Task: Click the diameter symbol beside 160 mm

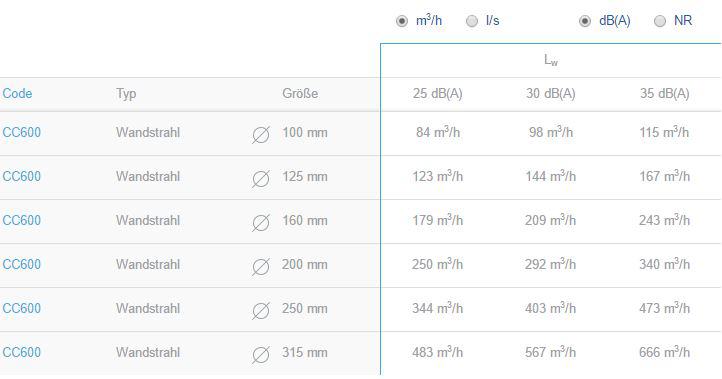Action: [261, 223]
